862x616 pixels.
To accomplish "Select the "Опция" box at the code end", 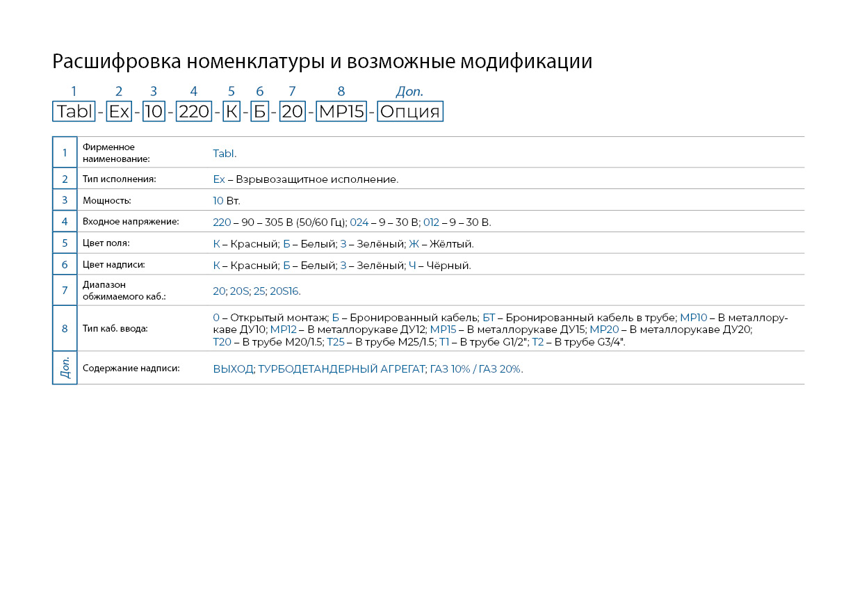I will pyautogui.click(x=410, y=112).
